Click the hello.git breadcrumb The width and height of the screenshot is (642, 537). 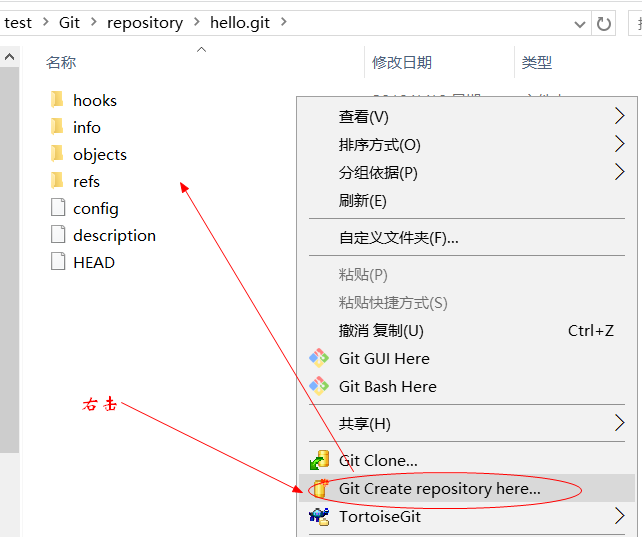(240, 23)
